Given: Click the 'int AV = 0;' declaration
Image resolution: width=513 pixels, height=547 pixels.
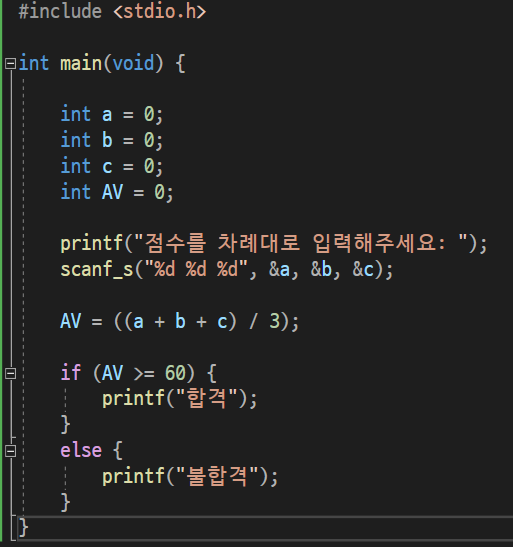Looking at the screenshot, I should coord(117,192).
